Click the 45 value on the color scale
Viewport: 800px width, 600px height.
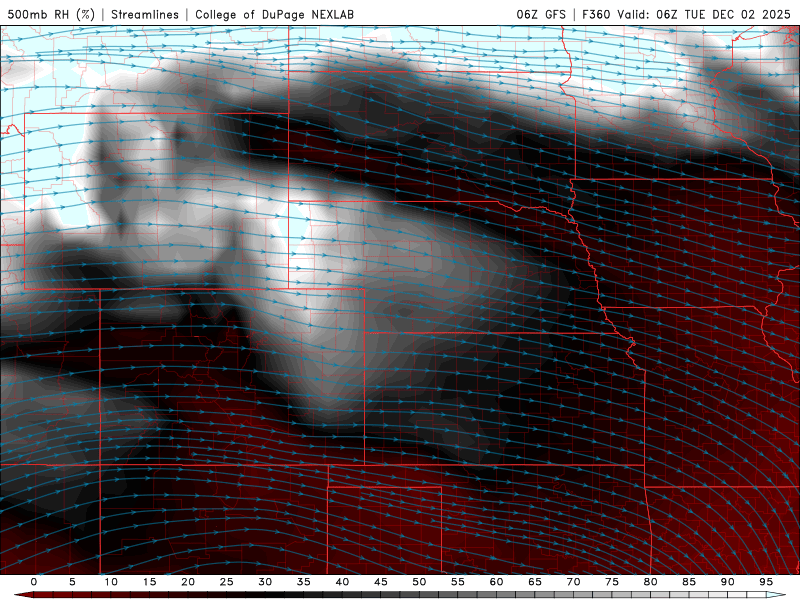[x=381, y=582]
